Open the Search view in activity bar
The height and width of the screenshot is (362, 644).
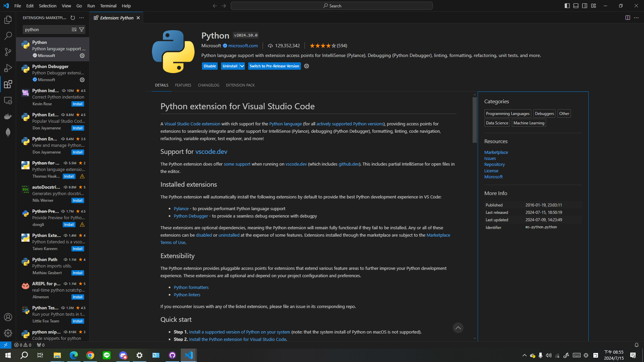click(8, 36)
